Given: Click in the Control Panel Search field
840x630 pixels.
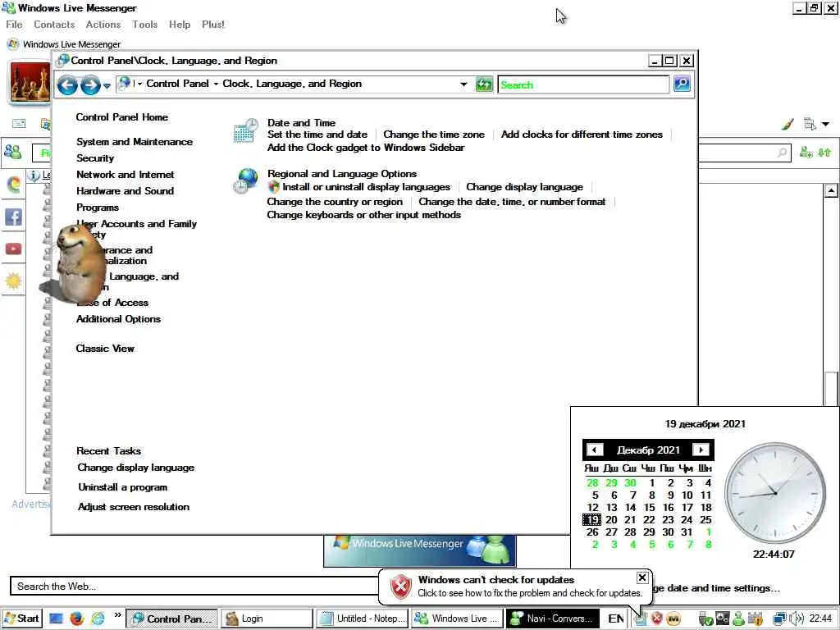Looking at the screenshot, I should pyautogui.click(x=583, y=84).
